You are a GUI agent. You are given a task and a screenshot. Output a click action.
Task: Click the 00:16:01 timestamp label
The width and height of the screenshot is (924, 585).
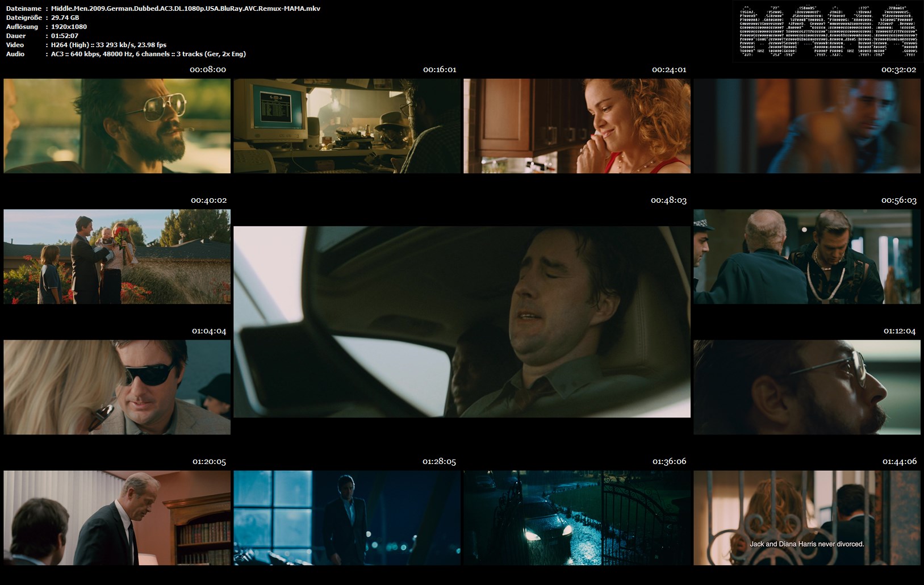(x=440, y=70)
